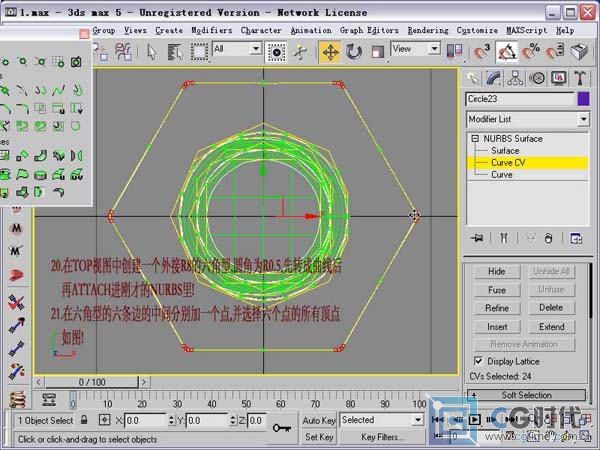Screen dimensions: 600x450
Task: Click the Fuse button
Action: 497,290
